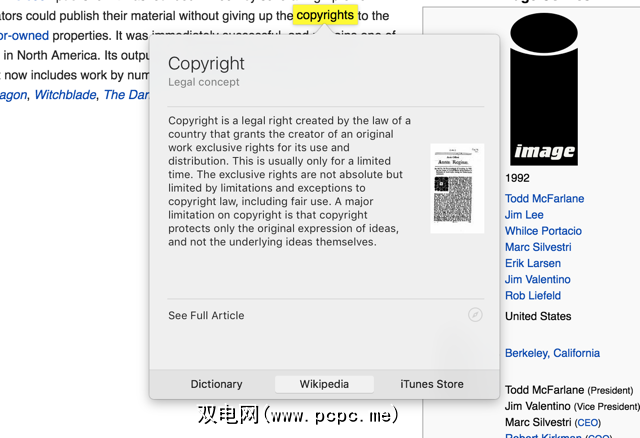Open the Berkeley, California link

552,353
